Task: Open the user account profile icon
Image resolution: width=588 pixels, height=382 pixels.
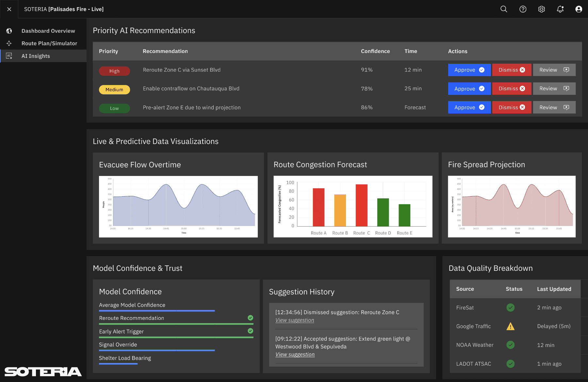Action: tap(579, 9)
